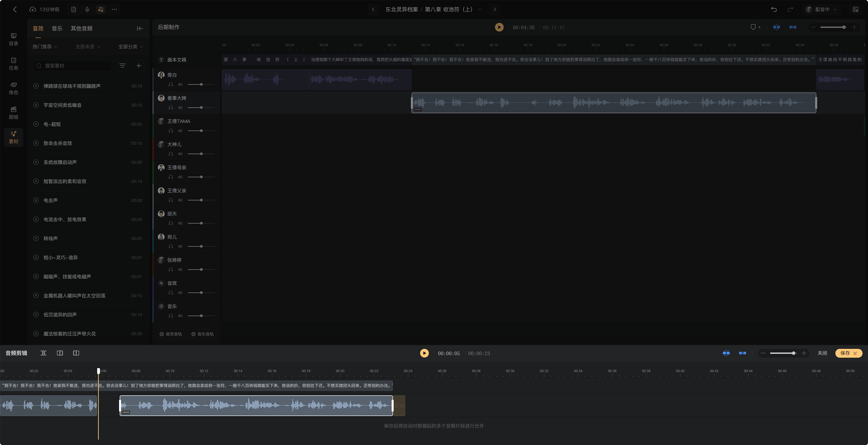
Task: Toggle headphone solo on 看事大婶 track
Action: pos(171,108)
